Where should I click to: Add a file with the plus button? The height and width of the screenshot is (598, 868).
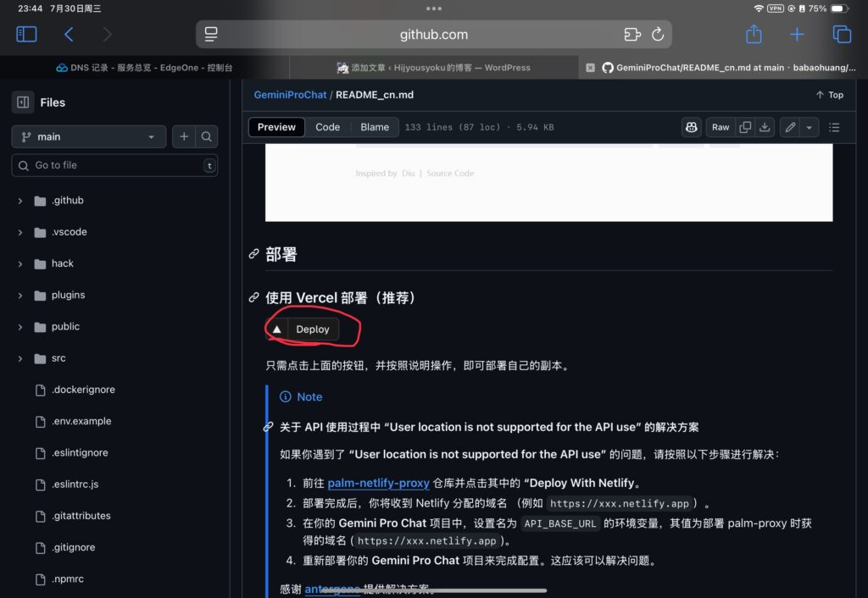pyautogui.click(x=184, y=136)
